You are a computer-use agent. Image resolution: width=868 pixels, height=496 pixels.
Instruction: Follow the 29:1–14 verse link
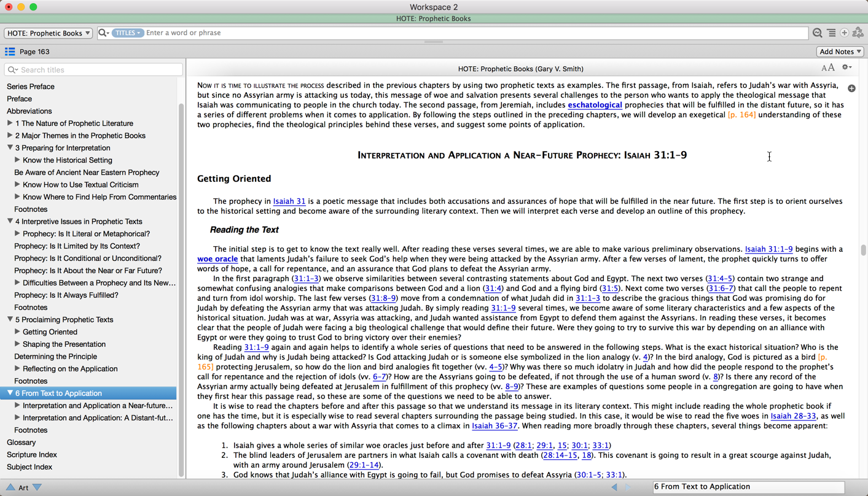coord(364,465)
